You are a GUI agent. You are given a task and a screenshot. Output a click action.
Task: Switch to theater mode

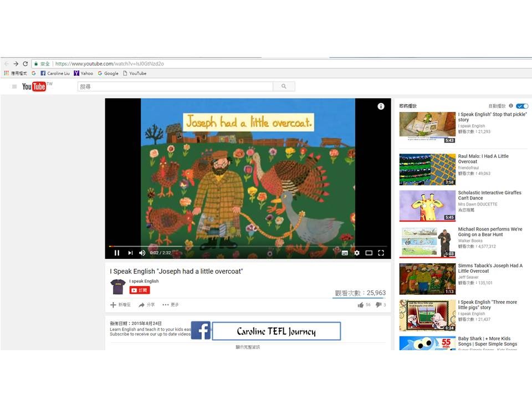click(369, 253)
